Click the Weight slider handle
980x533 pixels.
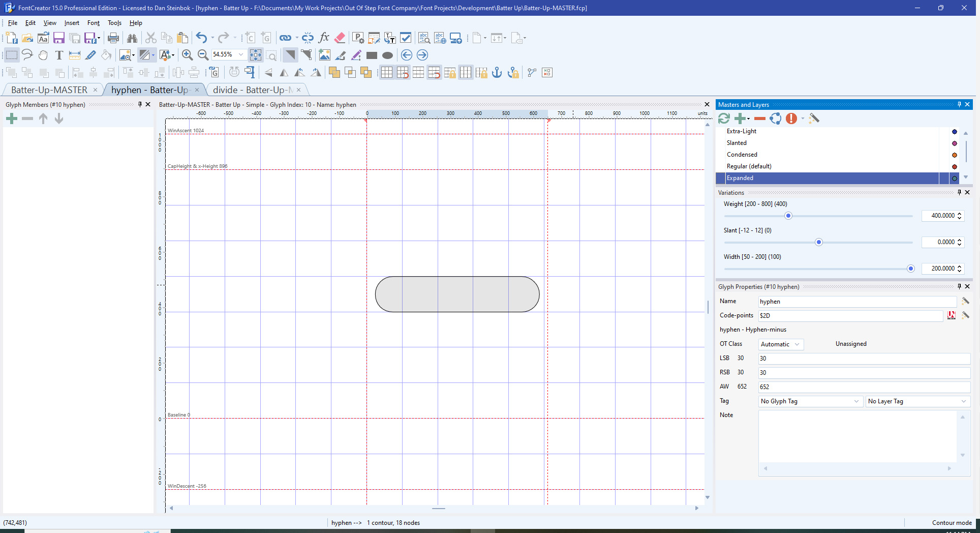tap(788, 216)
